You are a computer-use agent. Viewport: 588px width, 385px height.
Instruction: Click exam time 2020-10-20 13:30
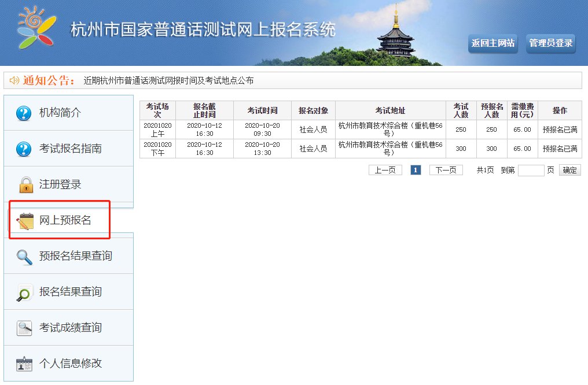(x=263, y=149)
